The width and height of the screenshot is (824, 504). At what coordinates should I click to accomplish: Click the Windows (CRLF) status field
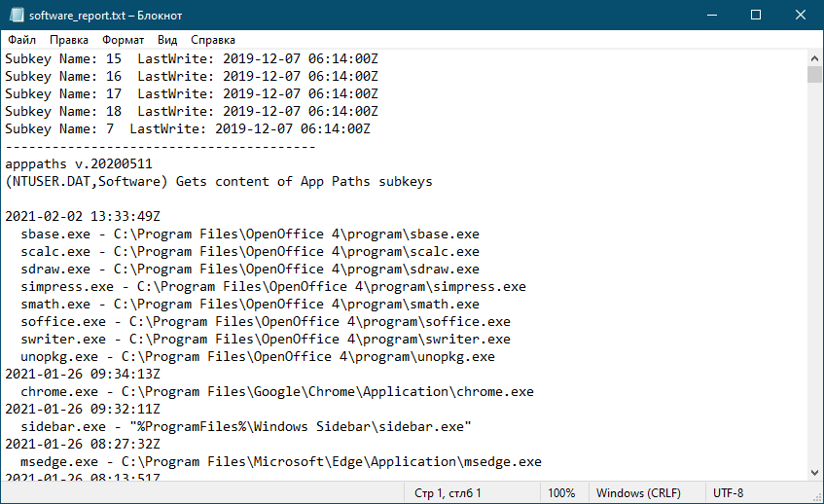[638, 493]
